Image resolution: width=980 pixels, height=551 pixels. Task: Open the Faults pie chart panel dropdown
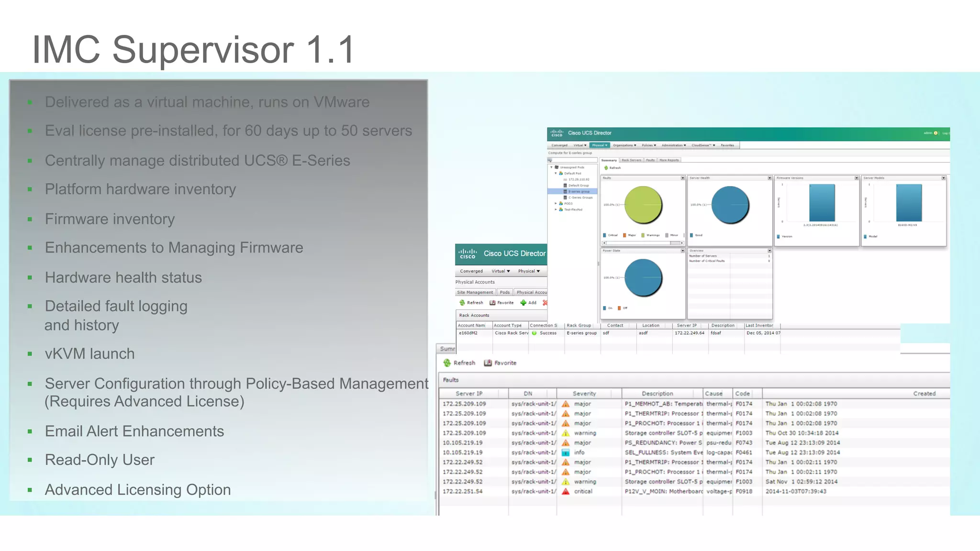point(683,178)
